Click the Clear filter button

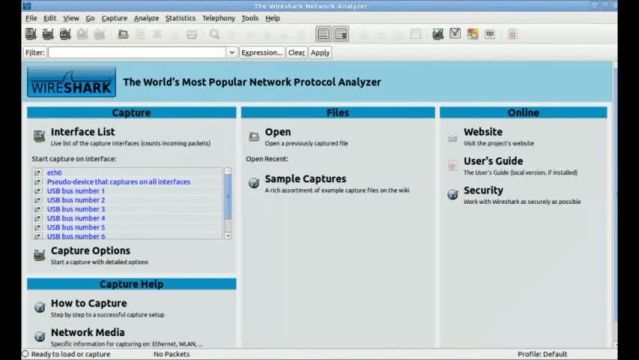coord(296,53)
